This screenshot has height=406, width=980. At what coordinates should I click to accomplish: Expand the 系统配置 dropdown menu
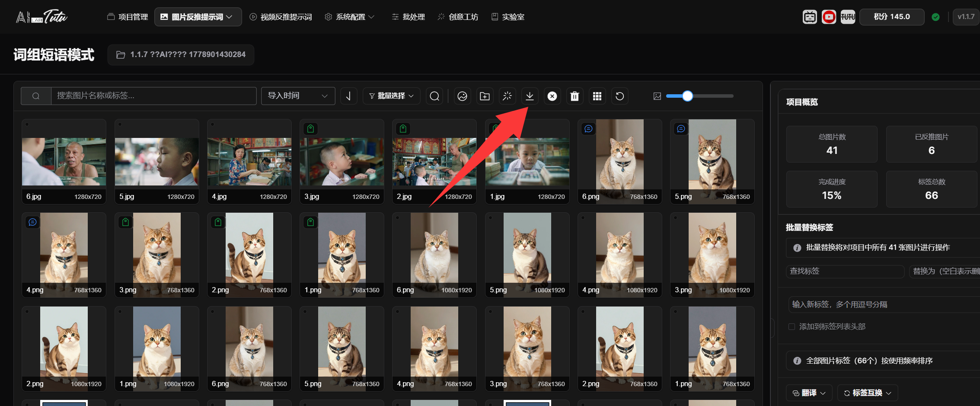pos(350,17)
